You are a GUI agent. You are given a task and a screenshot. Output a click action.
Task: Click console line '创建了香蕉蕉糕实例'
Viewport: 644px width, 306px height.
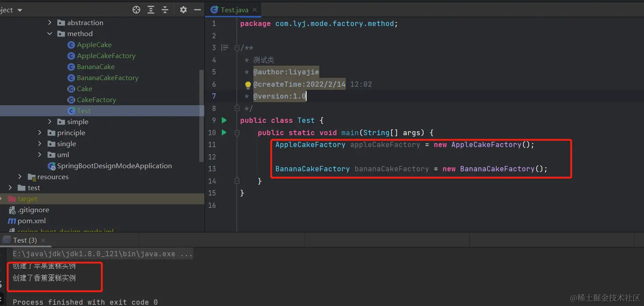tap(44, 278)
